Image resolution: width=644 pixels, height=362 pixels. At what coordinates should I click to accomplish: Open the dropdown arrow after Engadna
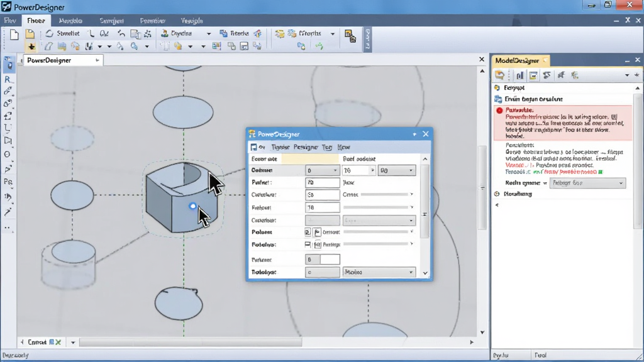(x=209, y=34)
